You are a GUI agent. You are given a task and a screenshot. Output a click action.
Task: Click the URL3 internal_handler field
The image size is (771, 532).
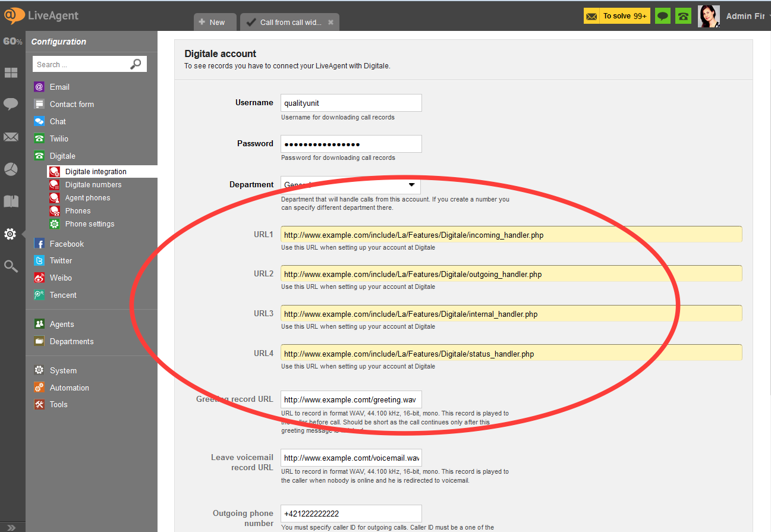(x=511, y=313)
